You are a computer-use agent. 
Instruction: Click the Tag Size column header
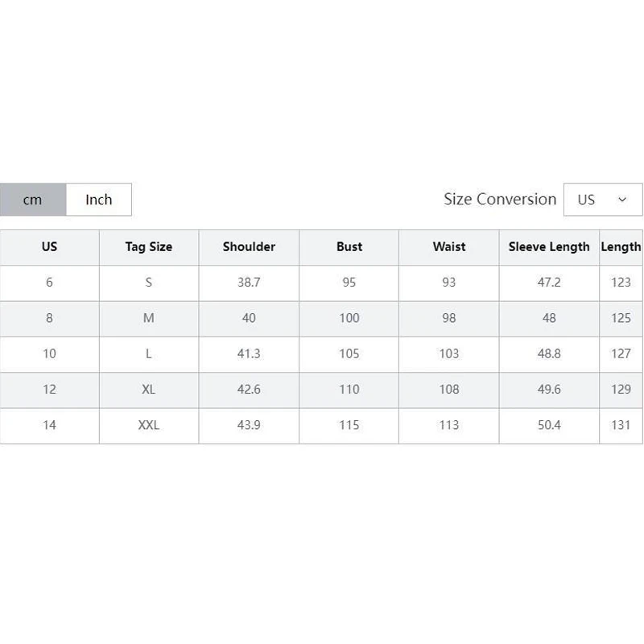coord(149,247)
